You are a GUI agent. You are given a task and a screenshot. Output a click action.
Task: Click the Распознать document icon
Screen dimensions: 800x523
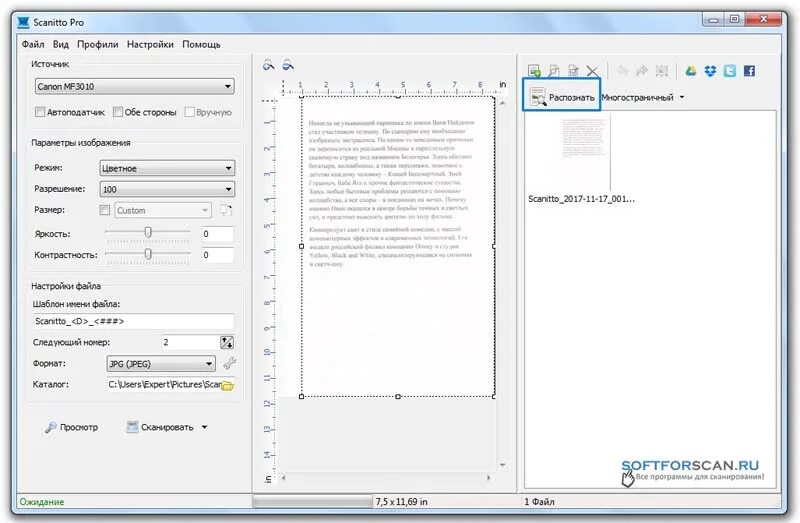[x=537, y=97]
